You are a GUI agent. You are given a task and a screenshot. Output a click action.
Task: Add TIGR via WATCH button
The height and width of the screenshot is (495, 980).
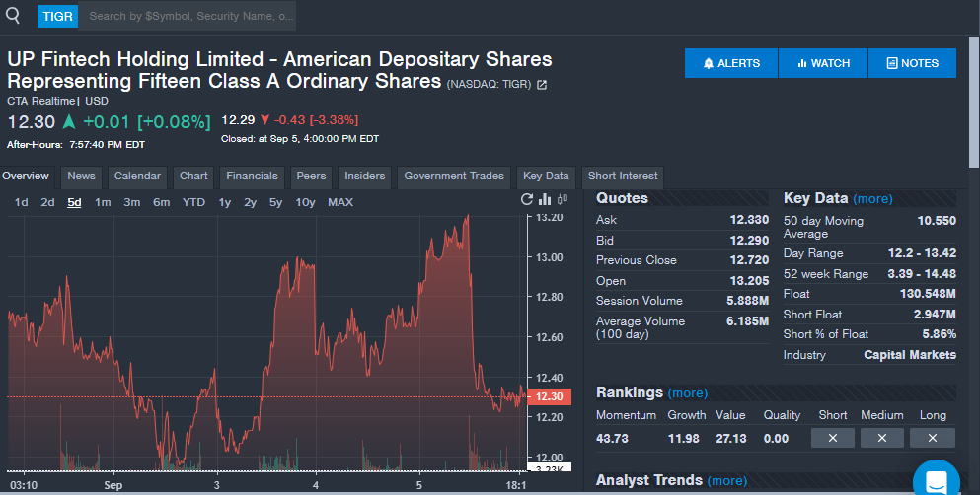pyautogui.click(x=823, y=63)
